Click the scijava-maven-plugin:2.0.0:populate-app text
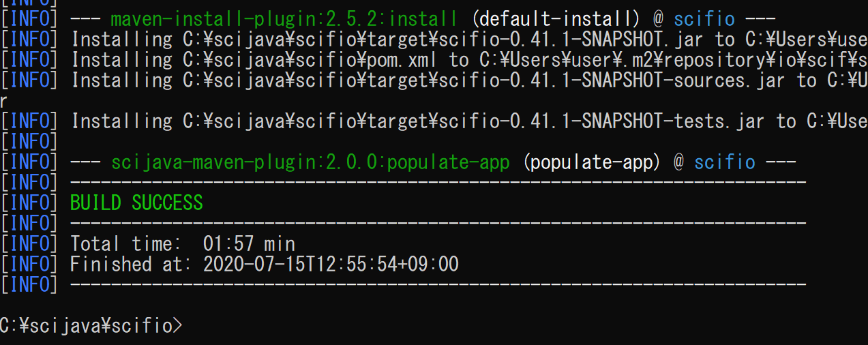 click(310, 162)
